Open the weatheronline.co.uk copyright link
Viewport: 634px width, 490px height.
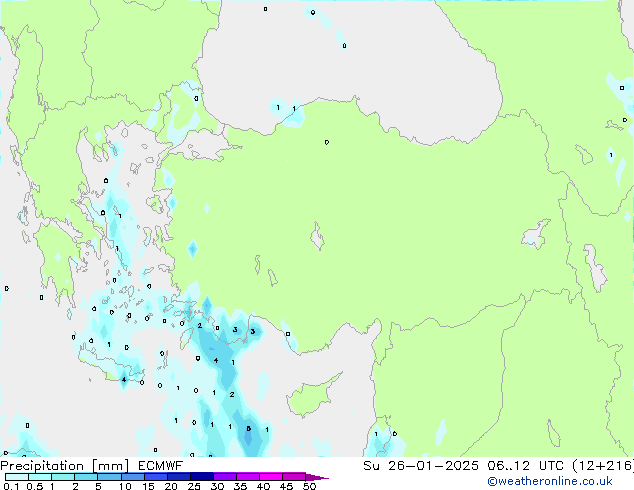(550, 481)
